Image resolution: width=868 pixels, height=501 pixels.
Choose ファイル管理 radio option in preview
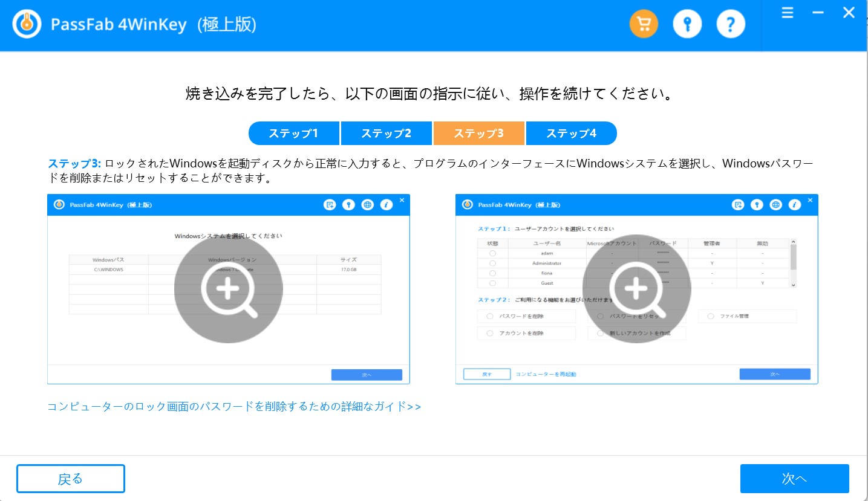click(x=711, y=316)
